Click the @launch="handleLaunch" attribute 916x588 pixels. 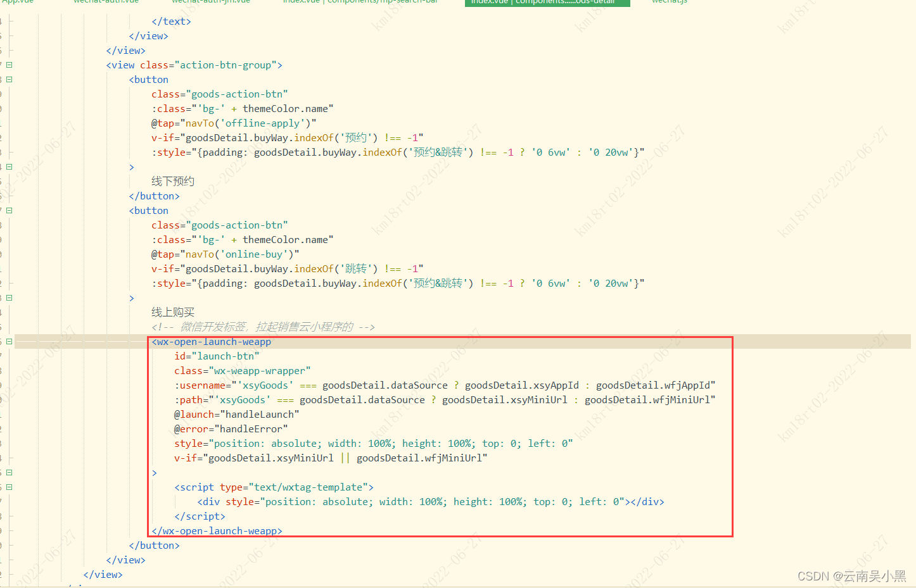237,414
